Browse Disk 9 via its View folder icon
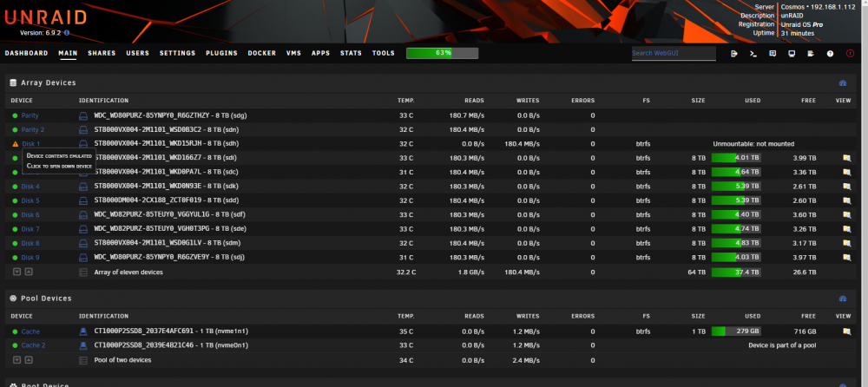The image size is (868, 387). [846, 258]
